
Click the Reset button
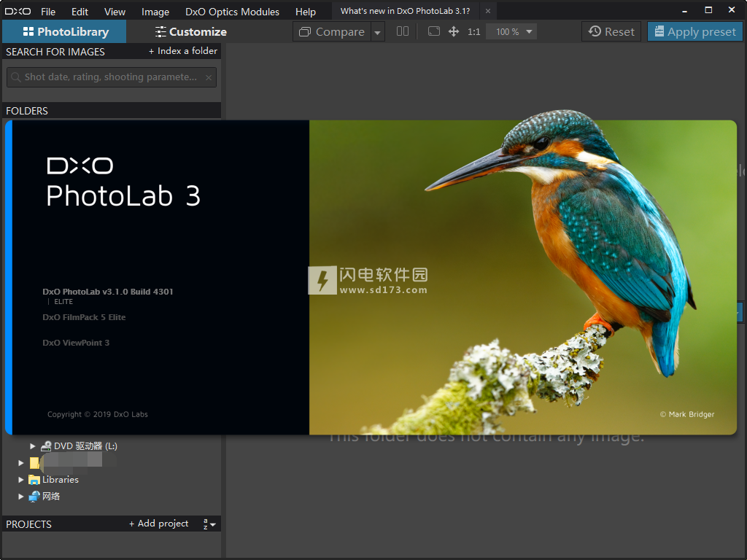click(611, 31)
